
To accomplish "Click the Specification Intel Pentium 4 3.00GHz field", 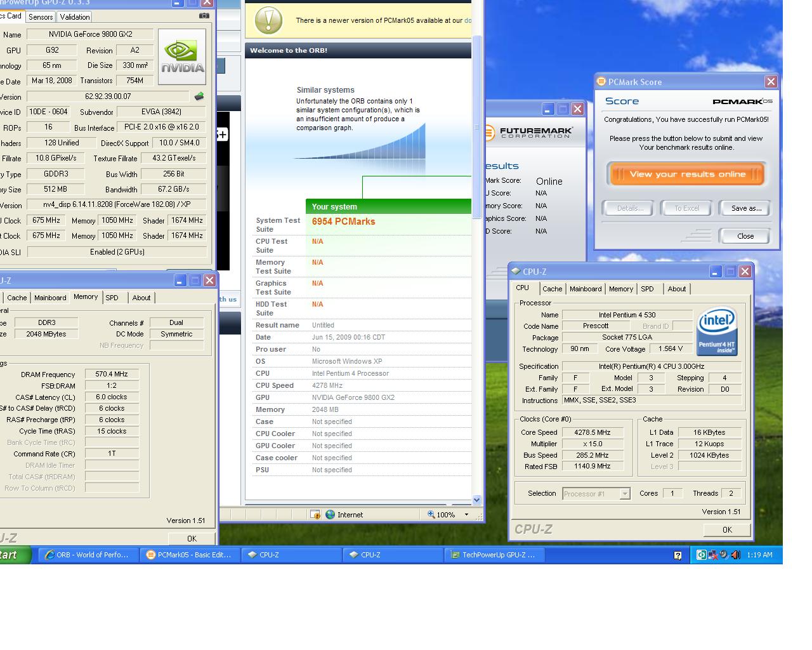I will (x=652, y=366).
